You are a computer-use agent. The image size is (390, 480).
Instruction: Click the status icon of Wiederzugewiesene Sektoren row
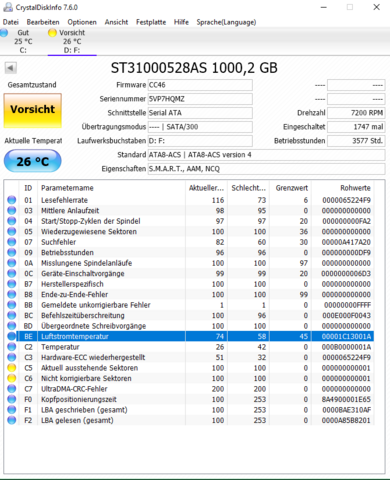pos(12,232)
